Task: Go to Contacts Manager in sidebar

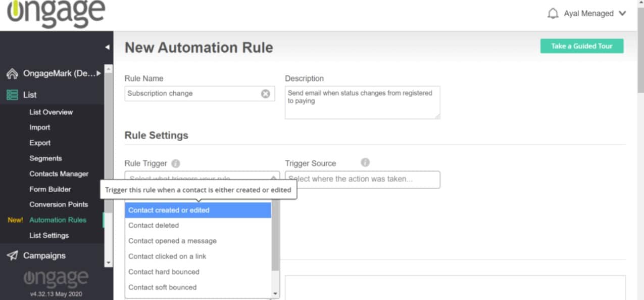Action: (x=59, y=174)
